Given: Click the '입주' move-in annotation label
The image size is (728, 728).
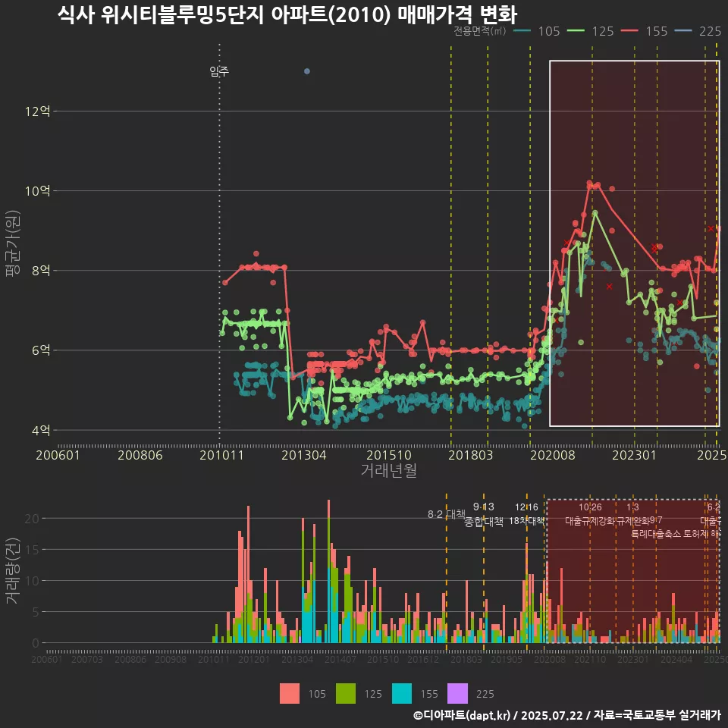Looking at the screenshot, I should 219,71.
